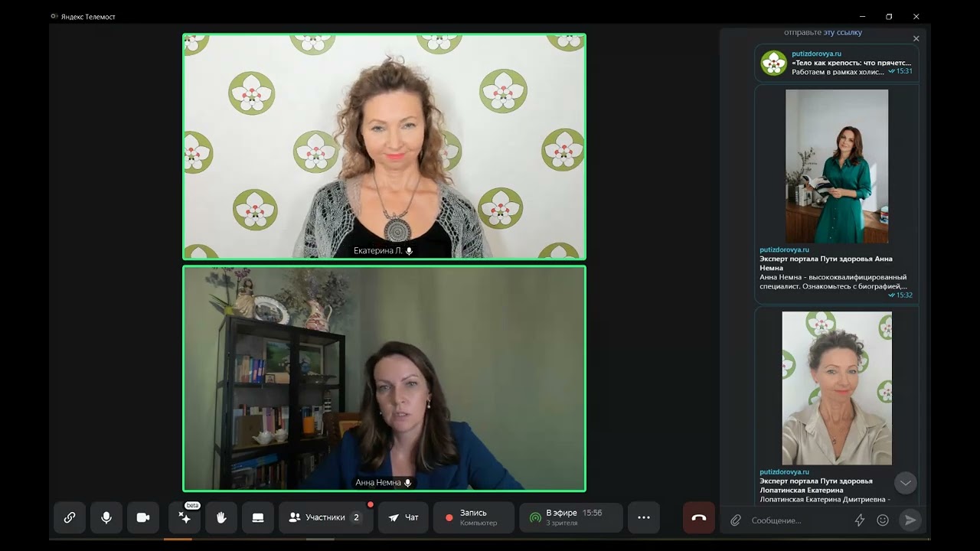The width and height of the screenshot is (980, 551).
Task: Open link "Эксперт портала Пути здоровья Лопатинская Екатерина"
Action: click(816, 485)
